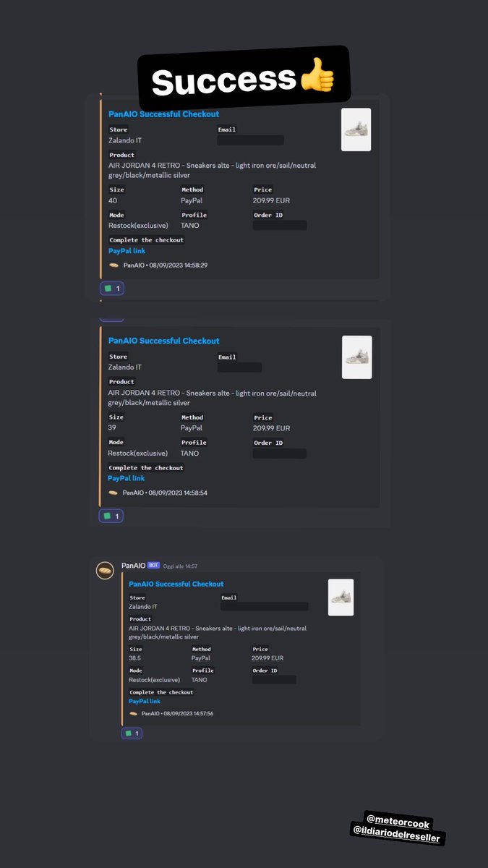Click 209.99 EUR price in size 39 embed
This screenshot has height=868, width=488.
click(x=271, y=428)
